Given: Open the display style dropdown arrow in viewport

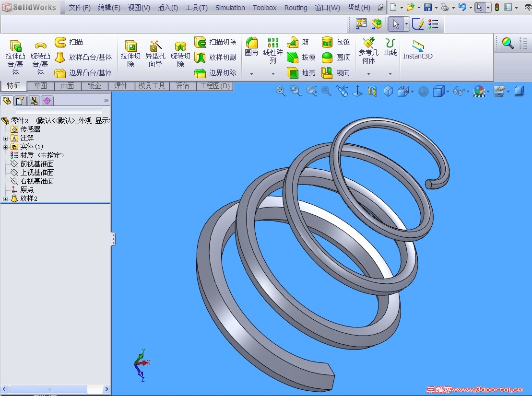Looking at the screenshot, I should 448,92.
